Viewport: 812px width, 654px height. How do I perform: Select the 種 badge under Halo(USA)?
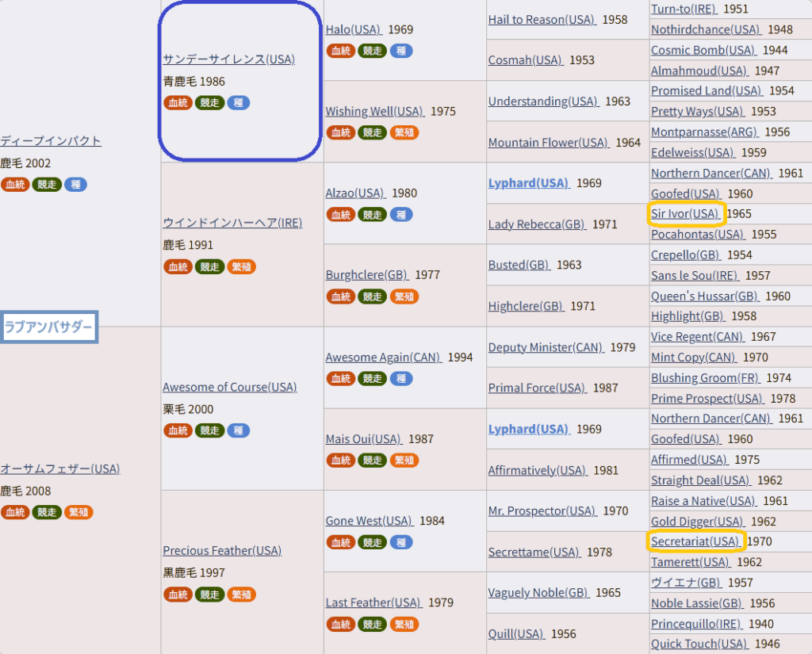(401, 51)
